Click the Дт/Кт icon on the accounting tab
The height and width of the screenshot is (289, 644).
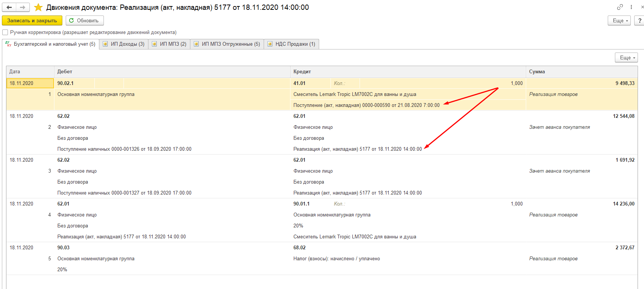click(x=8, y=44)
